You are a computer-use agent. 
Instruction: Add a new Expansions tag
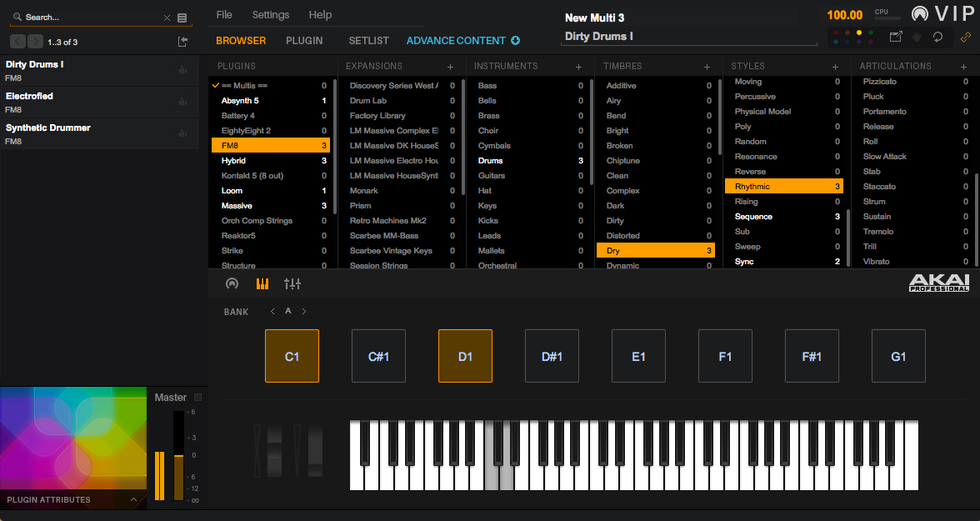pyautogui.click(x=451, y=67)
